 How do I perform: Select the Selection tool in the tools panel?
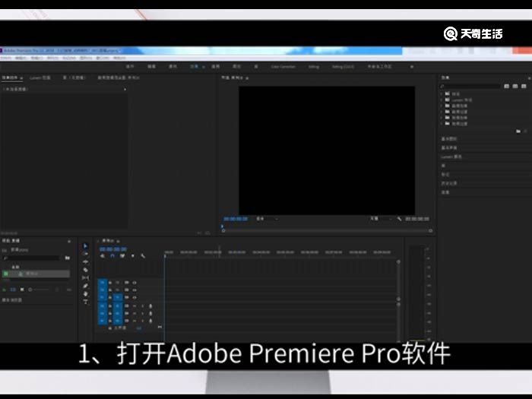pyautogui.click(x=85, y=245)
